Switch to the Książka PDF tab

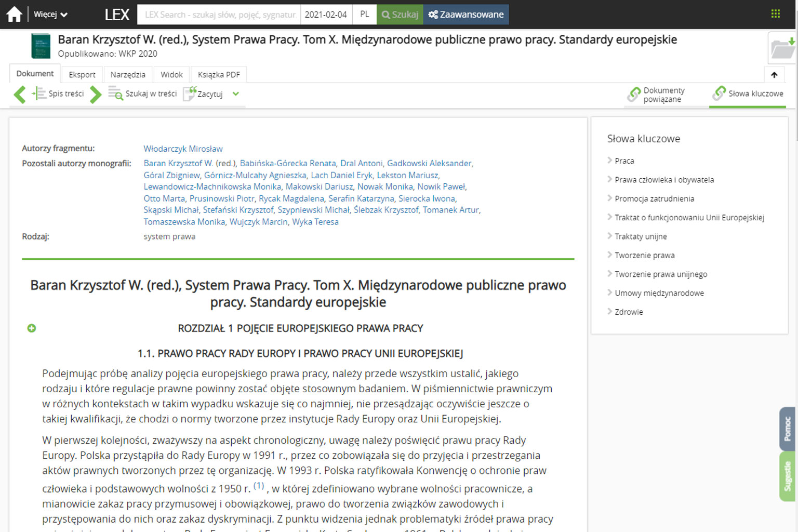click(x=219, y=75)
